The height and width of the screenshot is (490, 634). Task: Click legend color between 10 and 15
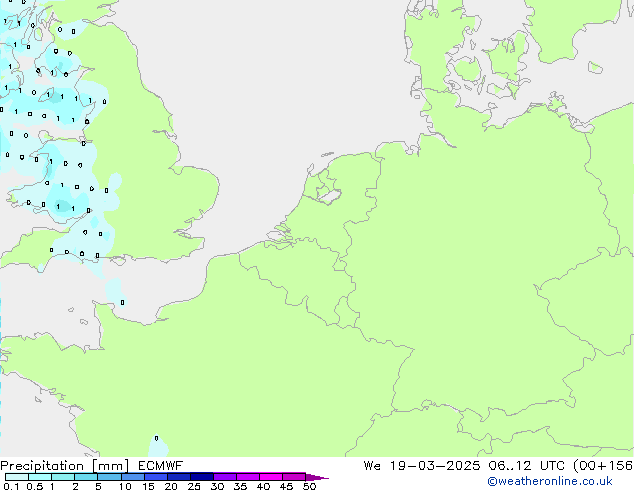[x=133, y=477]
